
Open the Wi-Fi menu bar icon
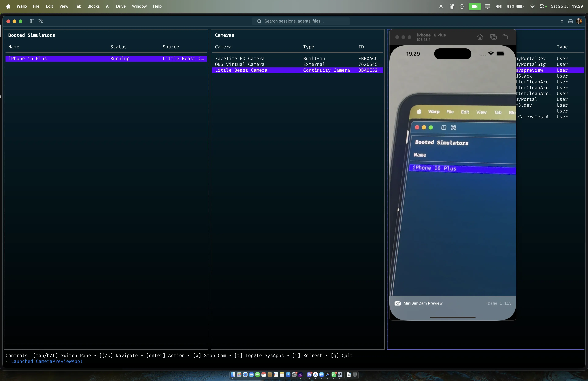(532, 6)
